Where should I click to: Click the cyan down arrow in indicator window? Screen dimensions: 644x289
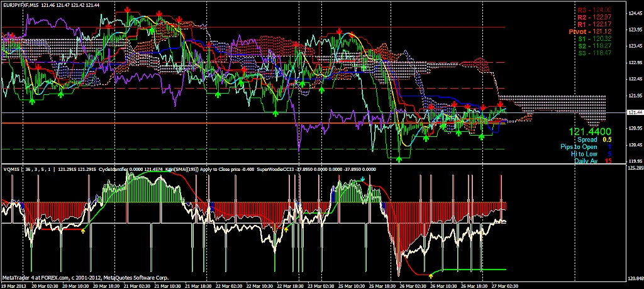(363, 180)
